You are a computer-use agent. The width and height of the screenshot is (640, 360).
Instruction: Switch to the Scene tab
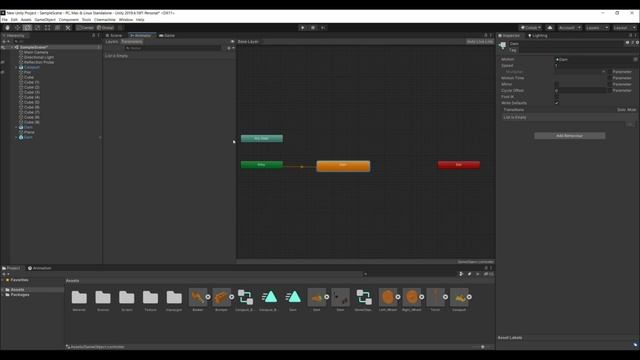[x=114, y=36]
